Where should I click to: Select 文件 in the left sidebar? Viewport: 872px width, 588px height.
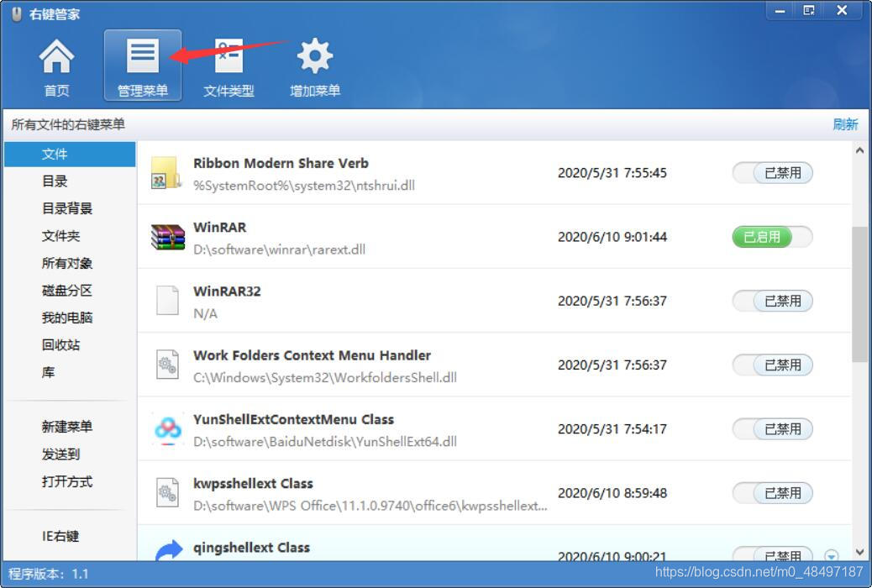click(70, 154)
